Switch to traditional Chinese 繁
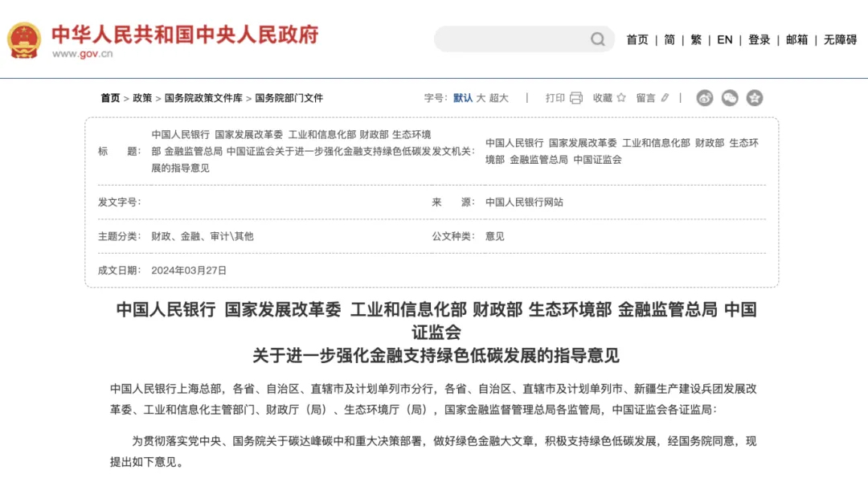The width and height of the screenshot is (868, 478). [x=696, y=40]
